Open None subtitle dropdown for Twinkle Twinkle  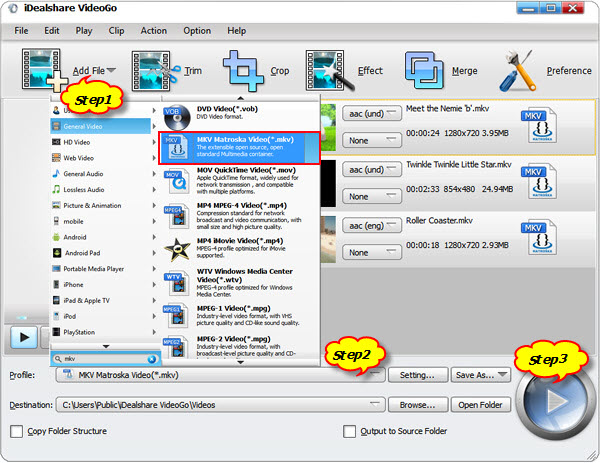click(x=372, y=196)
